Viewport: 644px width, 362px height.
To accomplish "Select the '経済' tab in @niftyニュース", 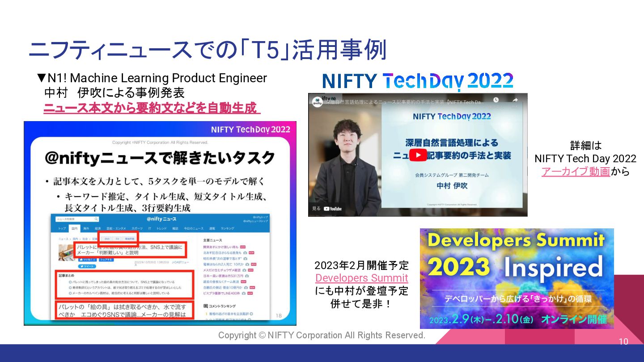I will click(97, 228).
